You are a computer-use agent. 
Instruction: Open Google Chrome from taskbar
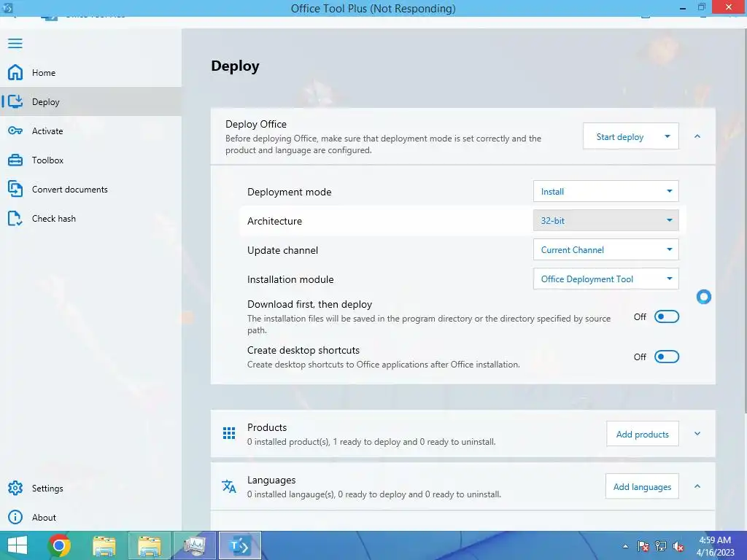[x=59, y=545]
